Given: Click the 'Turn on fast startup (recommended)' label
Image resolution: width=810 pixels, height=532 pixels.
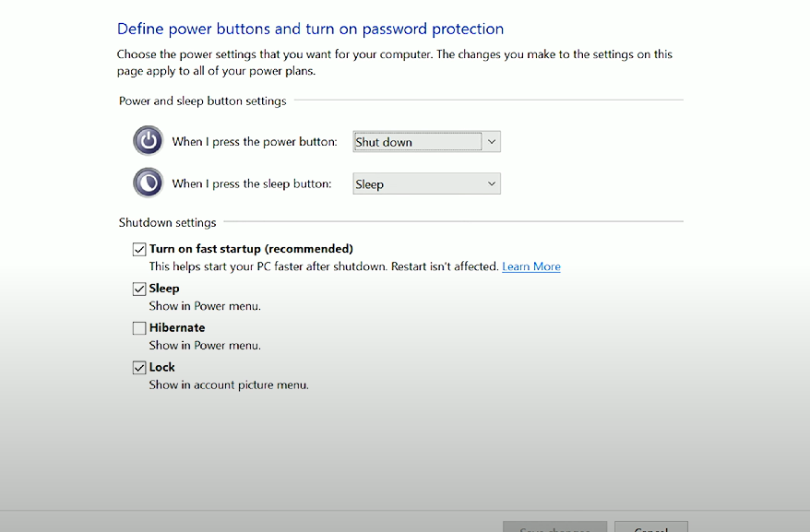Looking at the screenshot, I should tap(251, 249).
